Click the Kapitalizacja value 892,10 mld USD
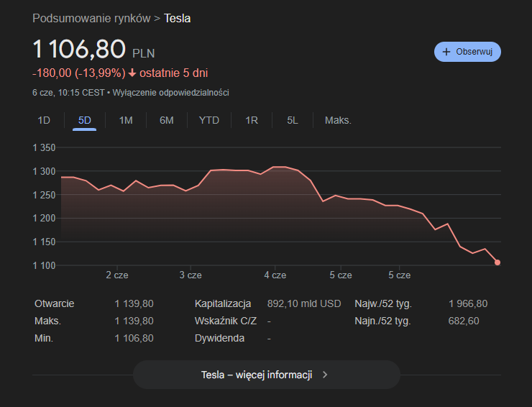The width and height of the screenshot is (532, 407). coord(303,303)
